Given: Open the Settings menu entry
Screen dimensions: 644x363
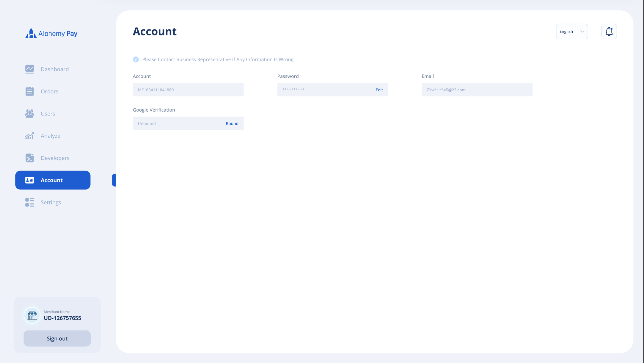Looking at the screenshot, I should click(51, 202).
